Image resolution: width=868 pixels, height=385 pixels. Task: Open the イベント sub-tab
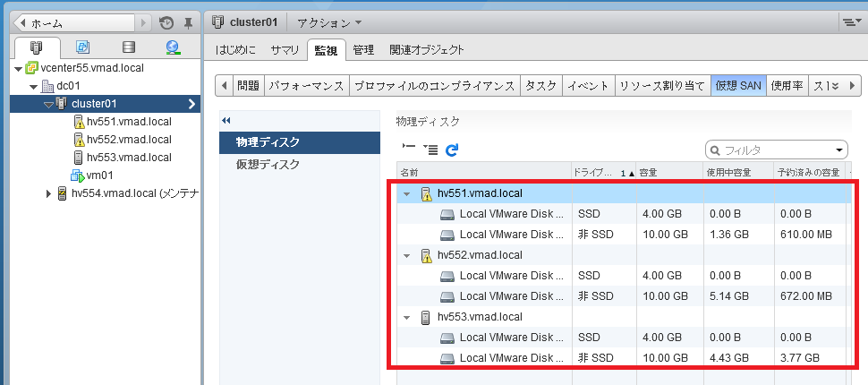[589, 86]
